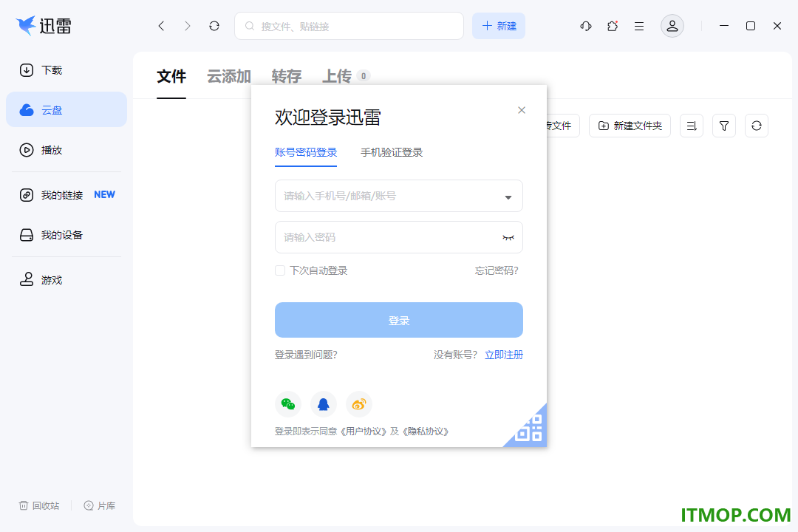Viewport: 798px width, 532px height.
Task: Select the 账号密码登录 tab
Action: click(306, 152)
